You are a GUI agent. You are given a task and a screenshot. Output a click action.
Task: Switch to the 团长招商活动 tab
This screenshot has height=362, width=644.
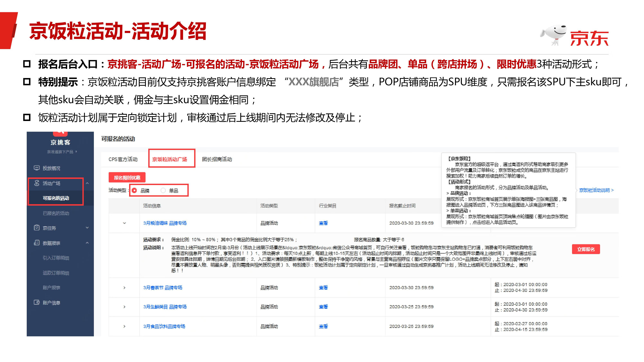click(217, 159)
